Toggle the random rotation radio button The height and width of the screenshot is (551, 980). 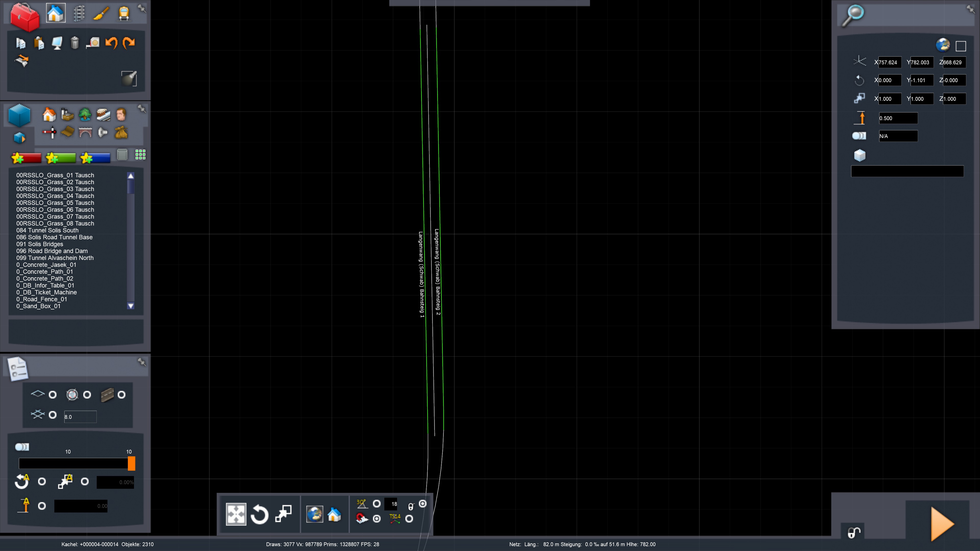click(x=42, y=481)
